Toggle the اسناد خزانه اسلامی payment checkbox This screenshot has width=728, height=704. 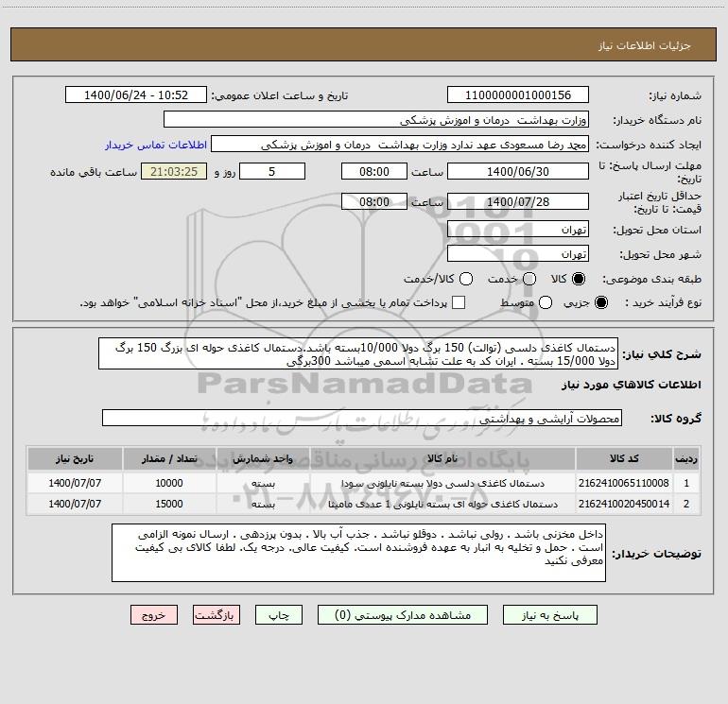[459, 302]
